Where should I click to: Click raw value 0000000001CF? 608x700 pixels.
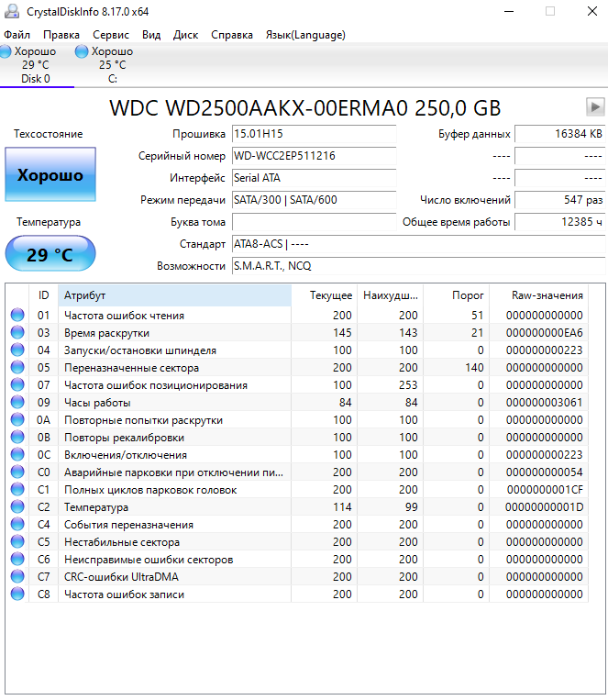pyautogui.click(x=545, y=490)
